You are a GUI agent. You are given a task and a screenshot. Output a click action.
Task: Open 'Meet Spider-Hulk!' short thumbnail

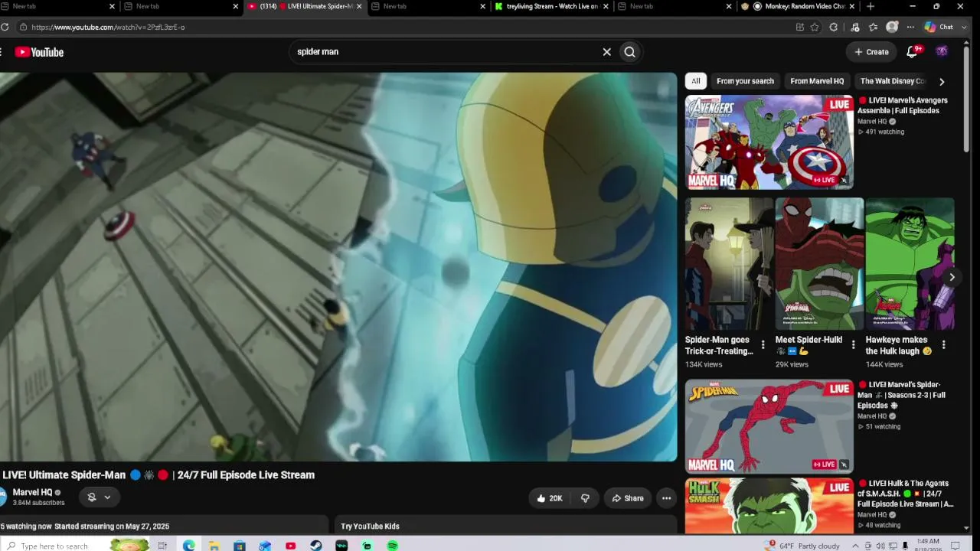[819, 264]
